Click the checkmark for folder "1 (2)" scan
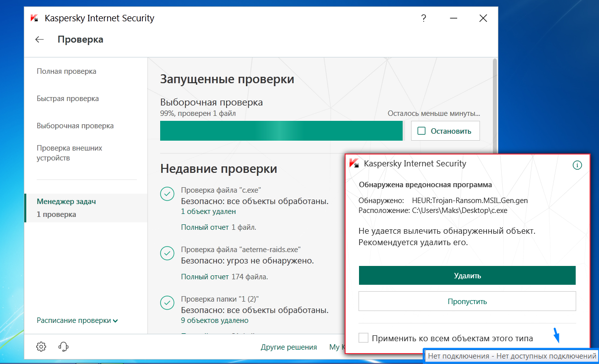Image resolution: width=599 pixels, height=364 pixels. 168,302
